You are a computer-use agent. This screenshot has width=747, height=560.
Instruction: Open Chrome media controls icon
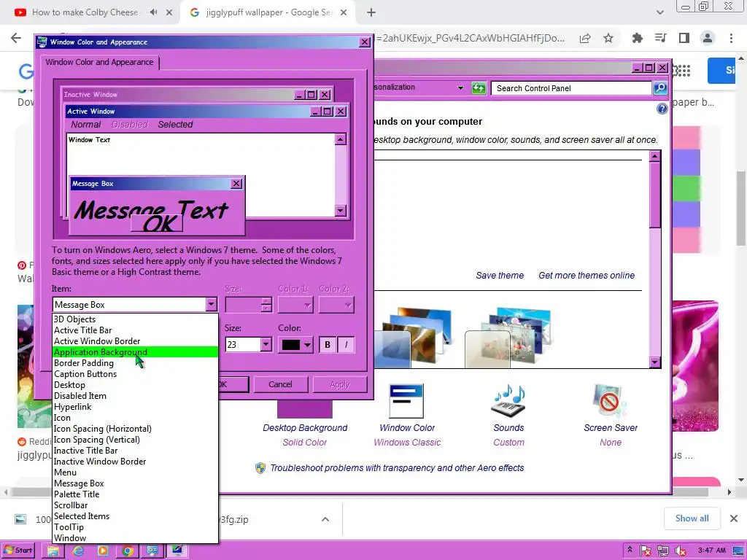[660, 38]
